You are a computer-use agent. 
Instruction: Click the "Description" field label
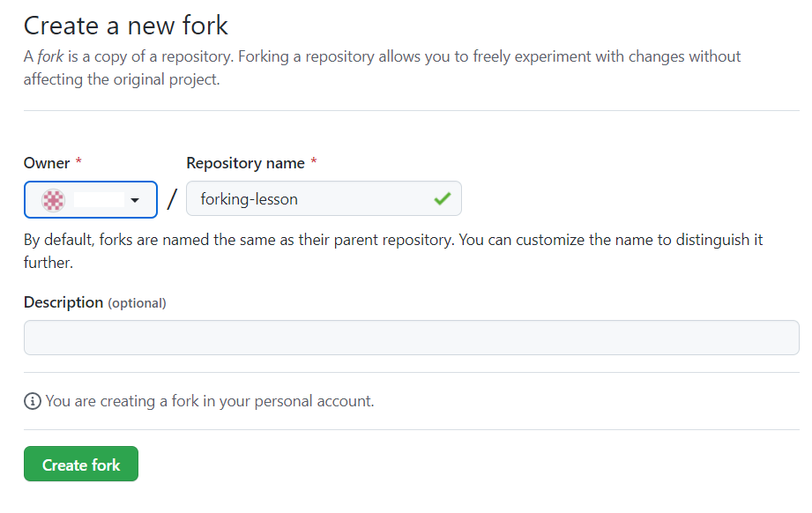(63, 302)
